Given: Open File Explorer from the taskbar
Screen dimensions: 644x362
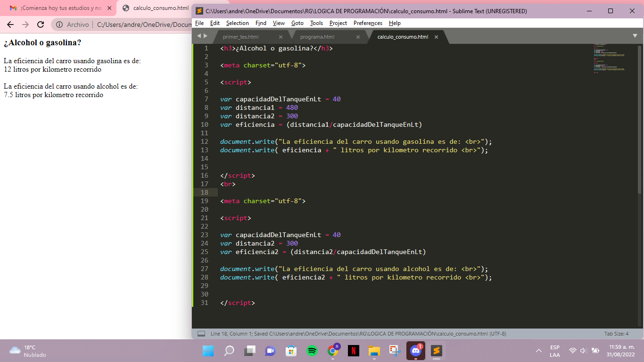Looking at the screenshot, I should pyautogui.click(x=374, y=351).
